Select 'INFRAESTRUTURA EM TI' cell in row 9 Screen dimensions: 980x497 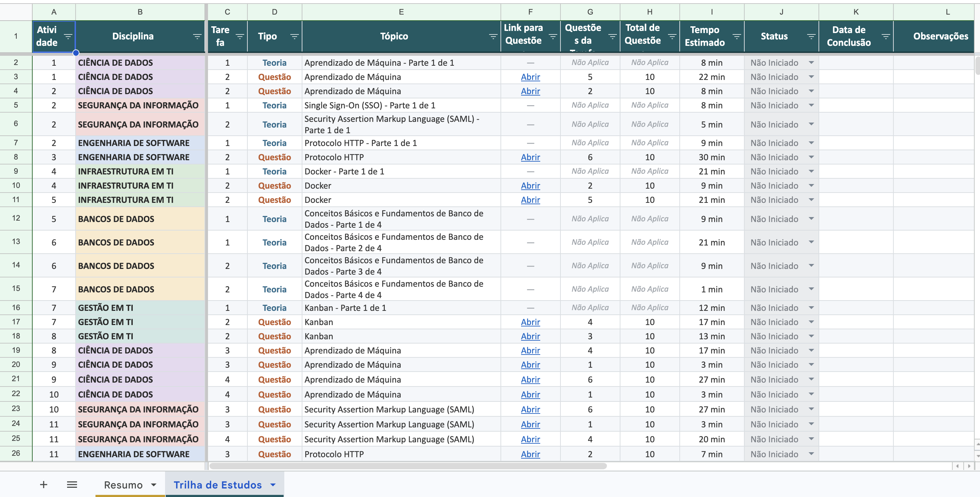[140, 171]
